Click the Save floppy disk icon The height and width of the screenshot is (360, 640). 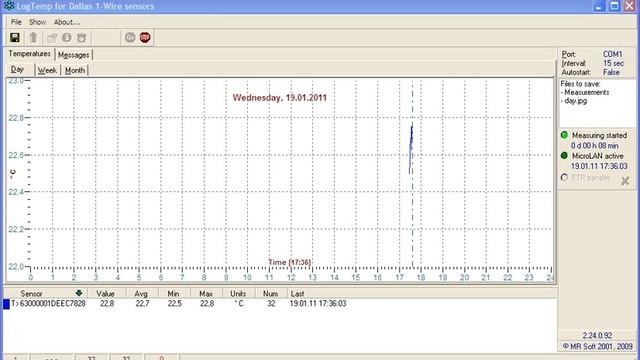coord(15,38)
